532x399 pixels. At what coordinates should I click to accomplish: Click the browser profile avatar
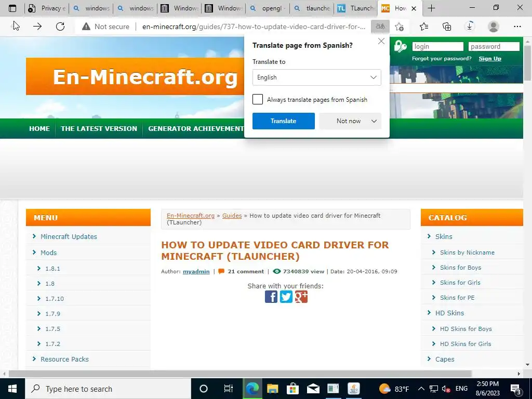(494, 26)
